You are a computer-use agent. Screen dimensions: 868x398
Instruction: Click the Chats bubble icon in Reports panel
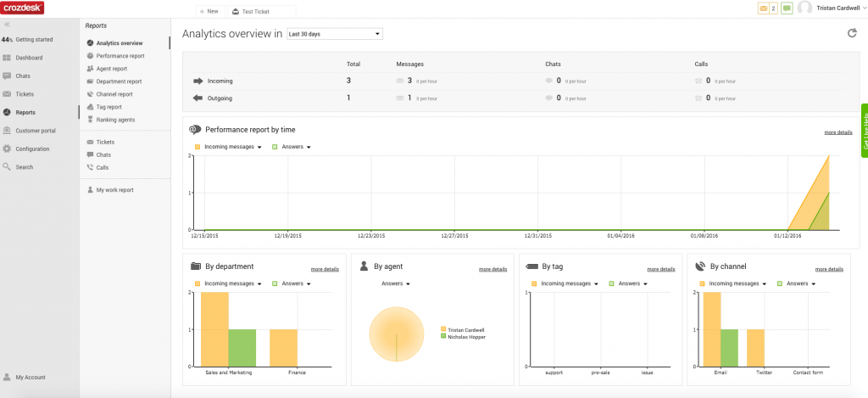click(90, 154)
